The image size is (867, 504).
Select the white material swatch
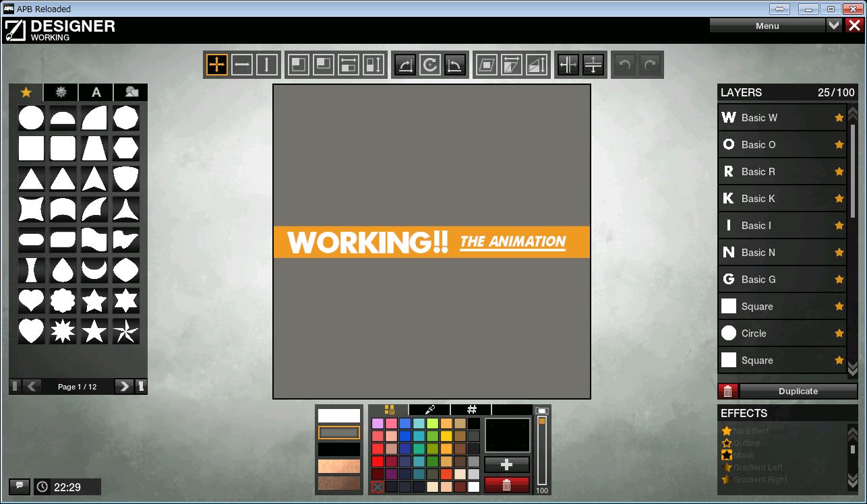pyautogui.click(x=339, y=416)
